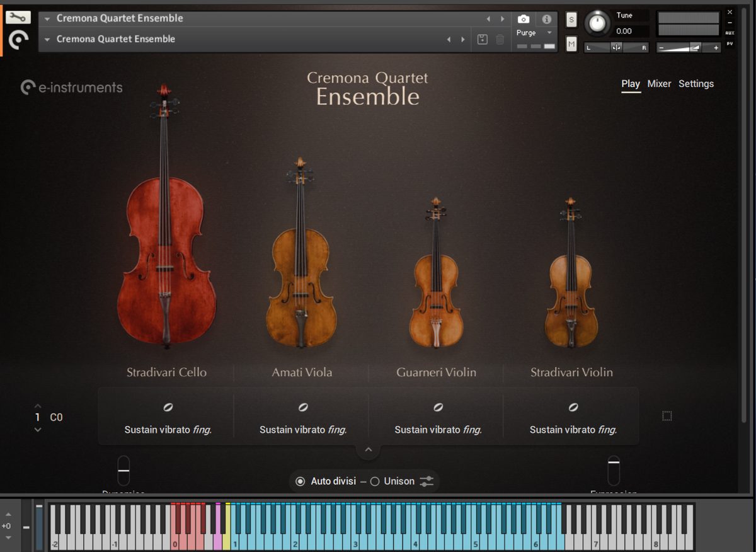Go to previous instrument in top row
The image size is (756, 552).
point(488,19)
